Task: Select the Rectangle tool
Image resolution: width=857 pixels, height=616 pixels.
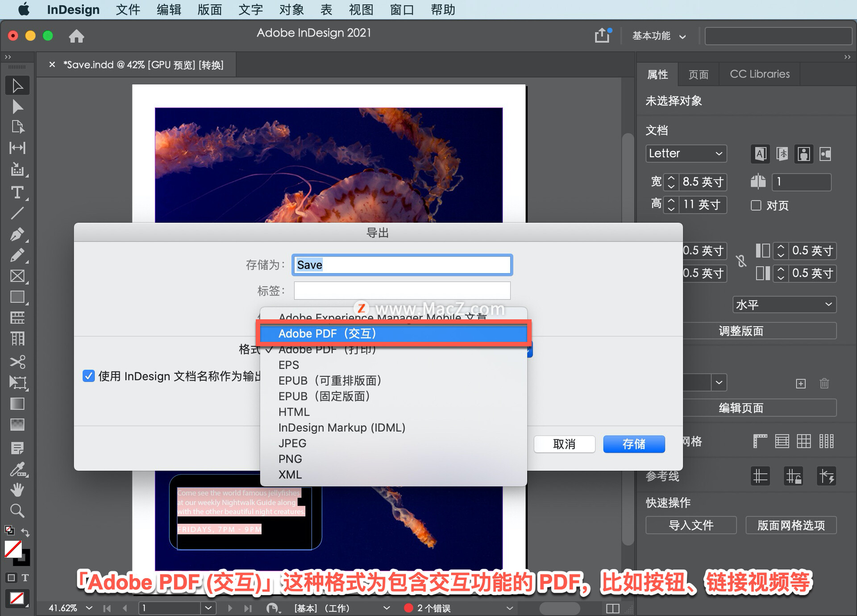Action: pos(17,297)
